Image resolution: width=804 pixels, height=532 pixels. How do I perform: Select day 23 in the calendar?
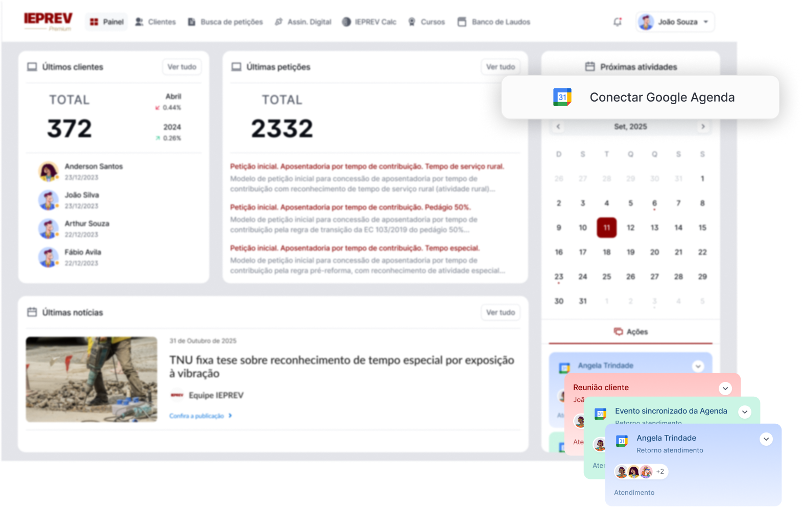559,277
